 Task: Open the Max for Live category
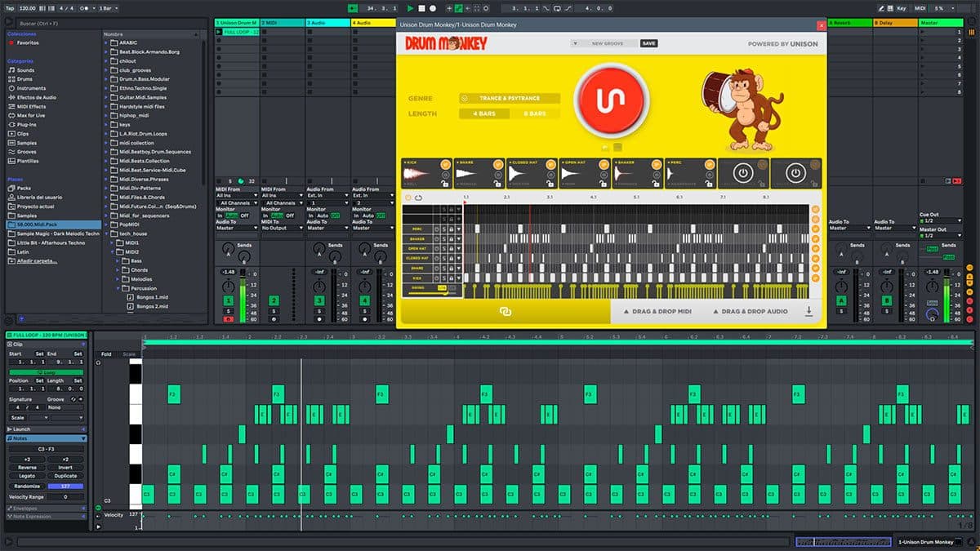(31, 115)
